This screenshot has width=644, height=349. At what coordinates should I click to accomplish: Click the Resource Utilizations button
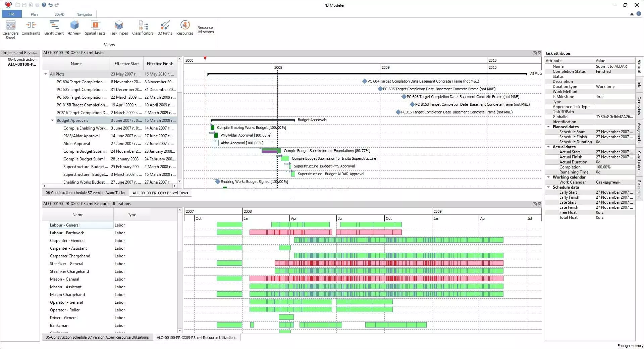pyautogui.click(x=205, y=30)
